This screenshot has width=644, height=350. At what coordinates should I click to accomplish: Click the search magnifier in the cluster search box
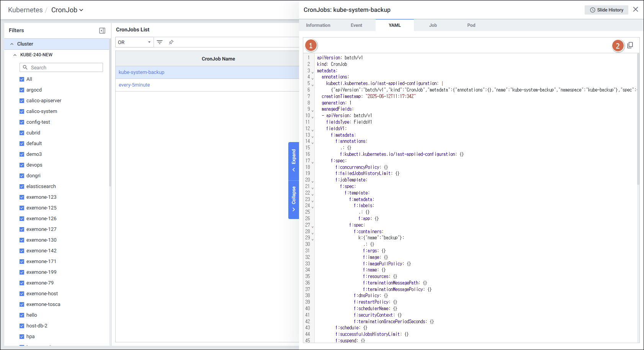[x=25, y=67]
